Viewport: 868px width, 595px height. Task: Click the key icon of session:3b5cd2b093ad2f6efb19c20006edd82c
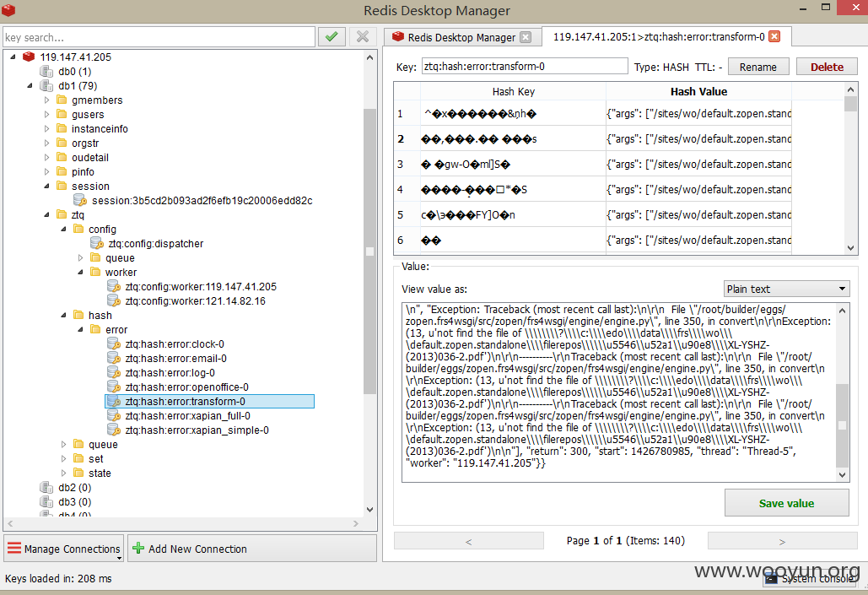click(80, 200)
